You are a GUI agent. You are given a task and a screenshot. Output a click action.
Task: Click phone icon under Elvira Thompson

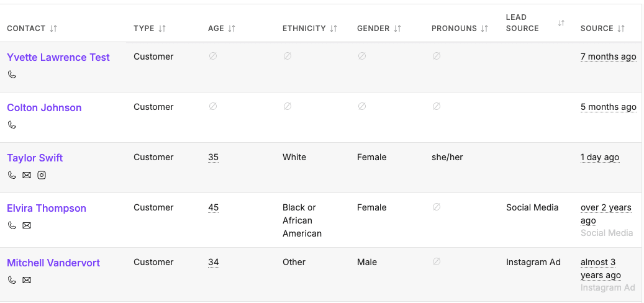tap(12, 225)
